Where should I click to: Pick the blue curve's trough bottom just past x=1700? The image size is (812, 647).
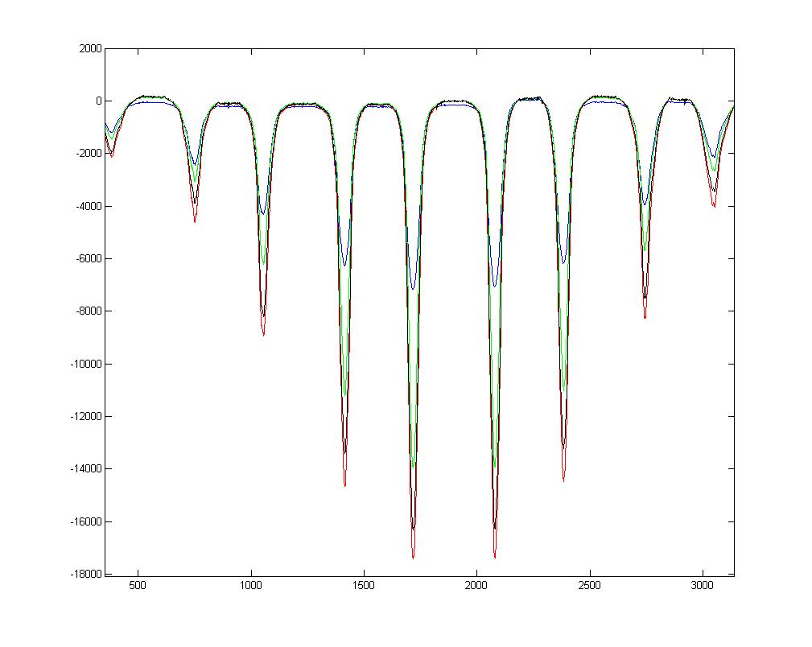[x=413, y=289]
